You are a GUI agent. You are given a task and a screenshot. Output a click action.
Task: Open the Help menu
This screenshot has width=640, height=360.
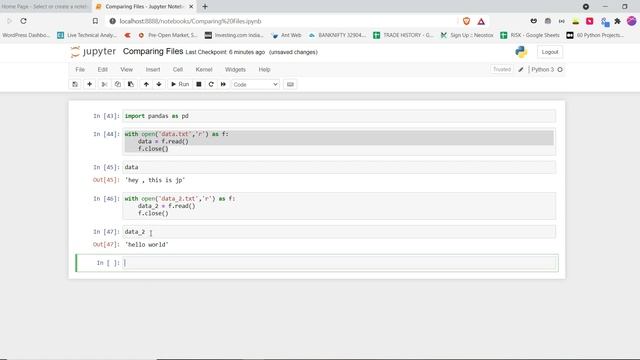264,70
